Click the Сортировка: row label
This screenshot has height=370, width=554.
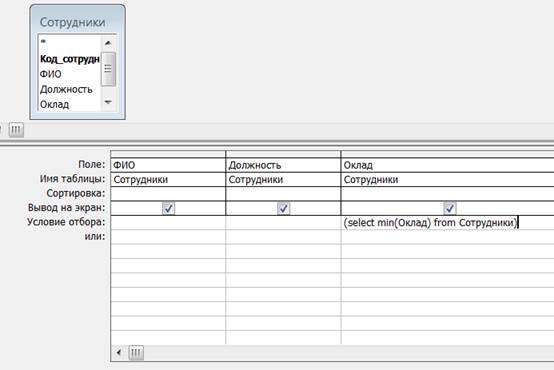pyautogui.click(x=76, y=193)
